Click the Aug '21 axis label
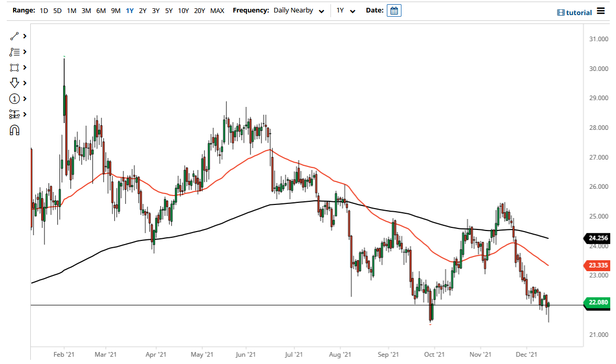616x364 pixels. [340, 355]
